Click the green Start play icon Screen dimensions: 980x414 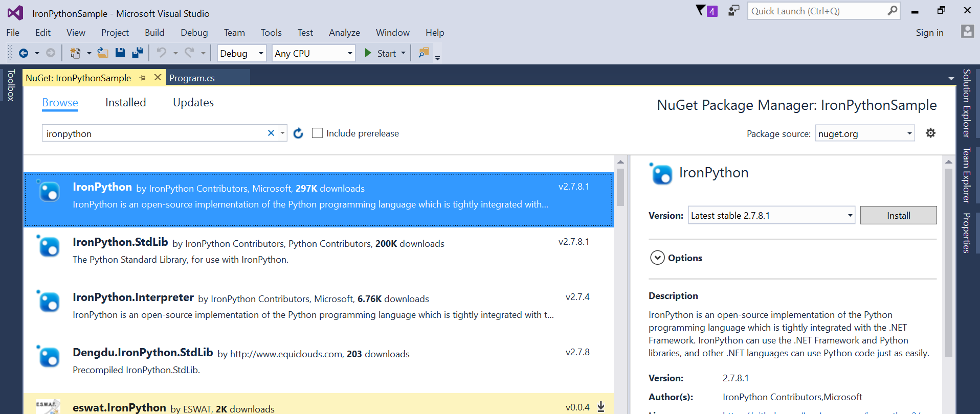click(368, 53)
